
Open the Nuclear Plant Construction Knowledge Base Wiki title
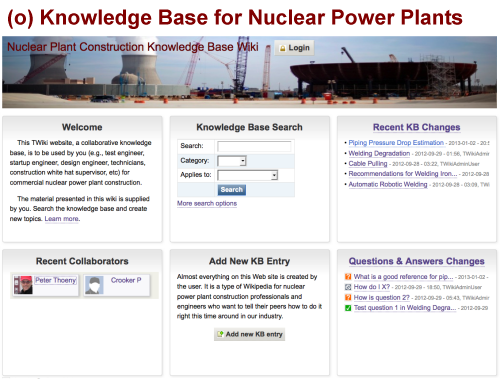click(133, 47)
